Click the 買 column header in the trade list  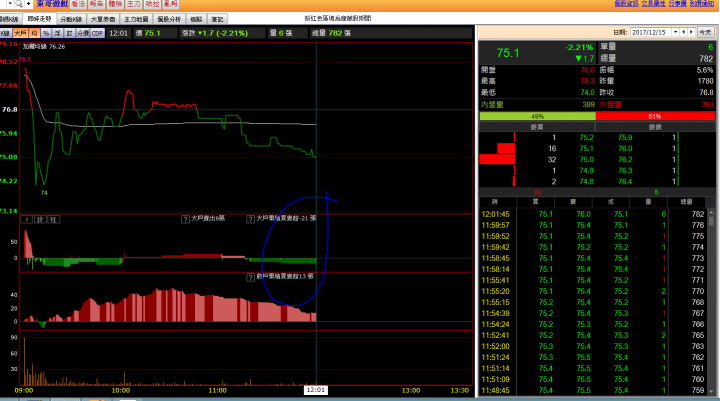coord(535,202)
